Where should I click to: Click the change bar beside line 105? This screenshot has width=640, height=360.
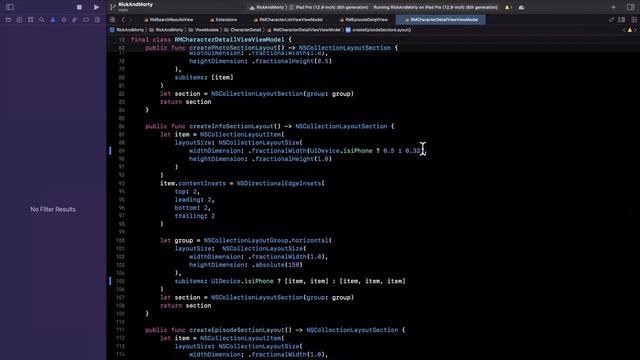pos(110,281)
